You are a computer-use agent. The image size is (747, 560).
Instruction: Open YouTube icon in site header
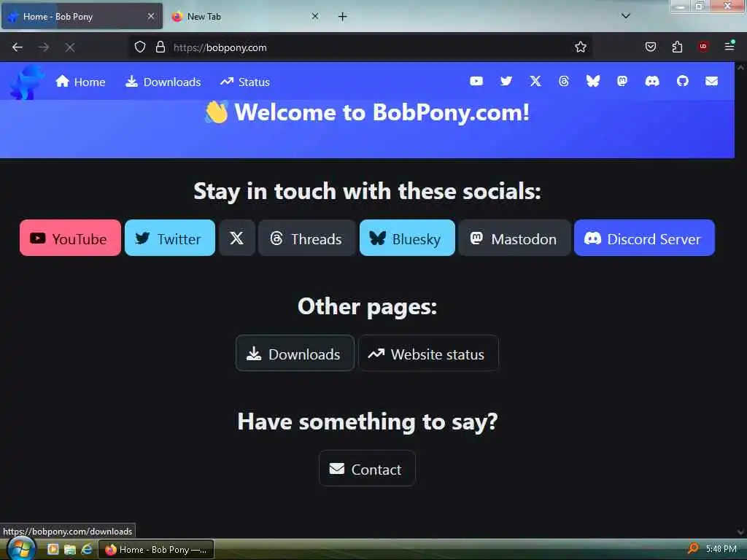pyautogui.click(x=476, y=82)
